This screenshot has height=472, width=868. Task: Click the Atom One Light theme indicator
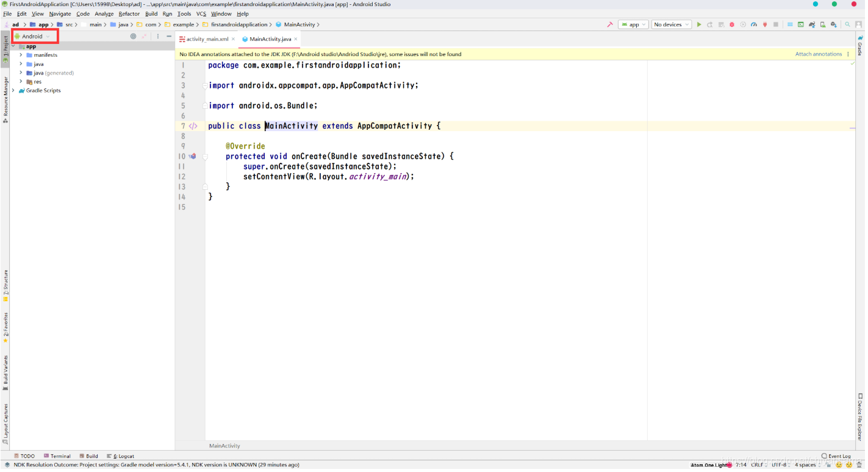click(711, 465)
